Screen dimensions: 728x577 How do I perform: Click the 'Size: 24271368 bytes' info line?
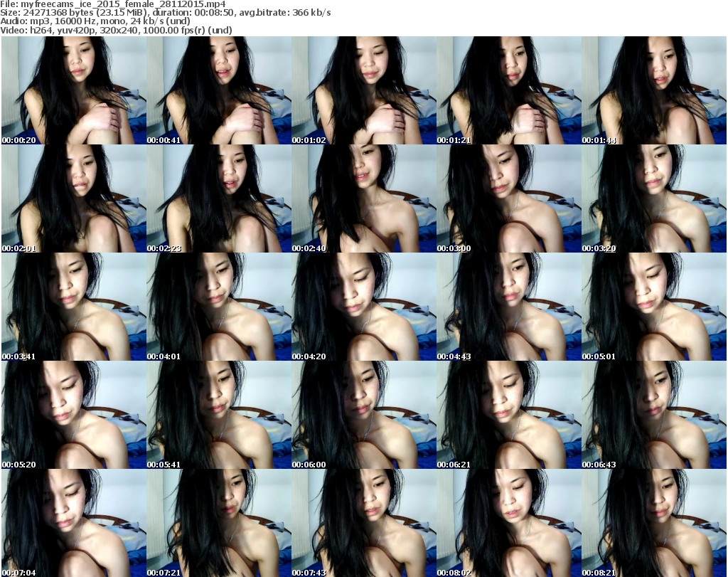coord(165,13)
